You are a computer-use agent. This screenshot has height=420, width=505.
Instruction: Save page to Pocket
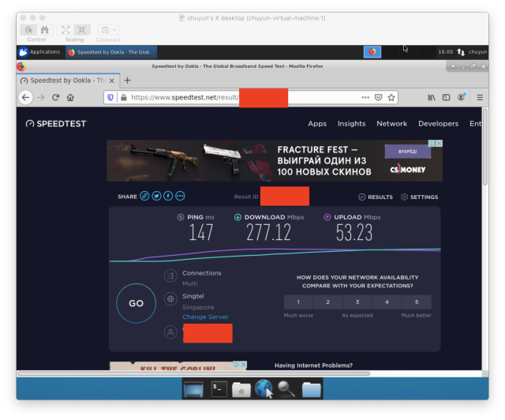[x=379, y=97]
